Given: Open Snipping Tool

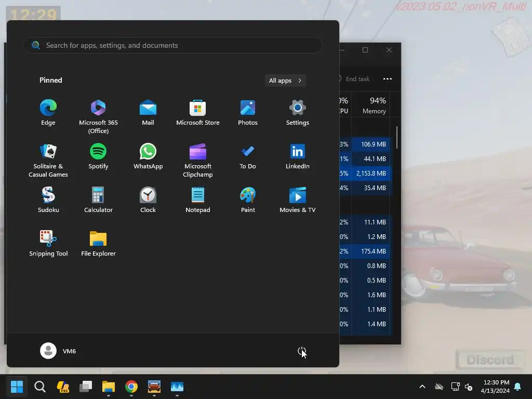Looking at the screenshot, I should 48,244.
